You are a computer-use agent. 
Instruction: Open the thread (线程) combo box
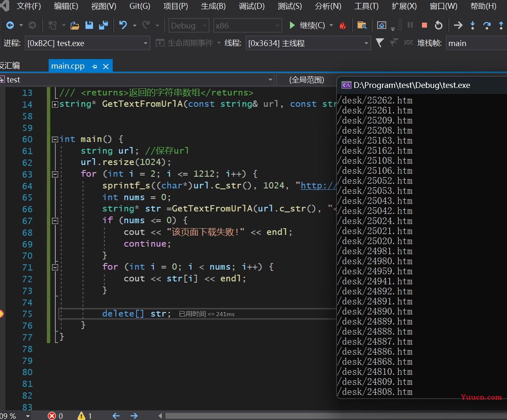coord(308,43)
